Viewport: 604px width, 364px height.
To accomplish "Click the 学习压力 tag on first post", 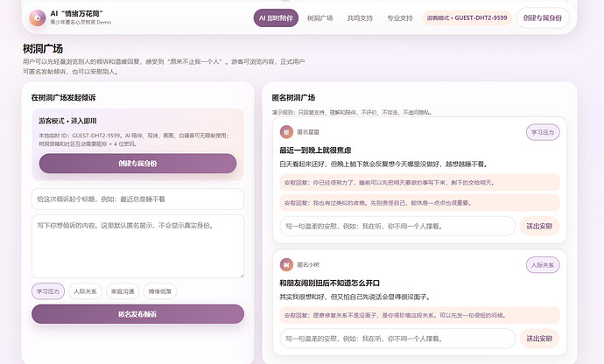I will click(x=543, y=132).
